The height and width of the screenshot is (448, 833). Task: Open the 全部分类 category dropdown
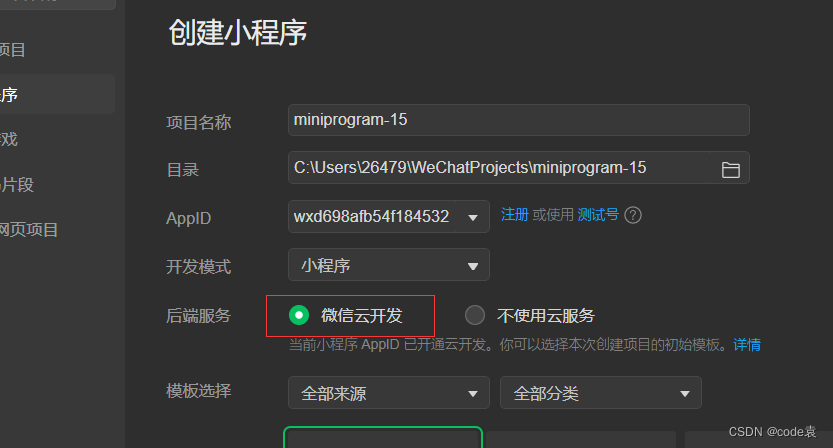tap(600, 393)
